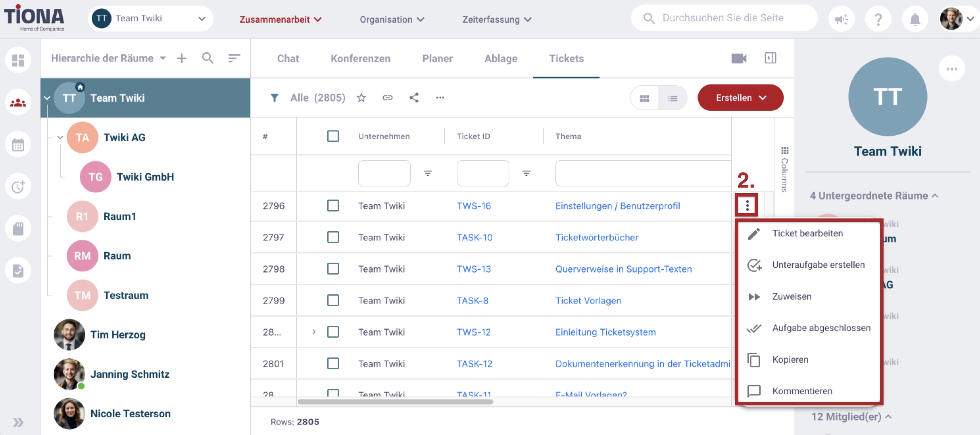
Task: Copy the view link icon
Action: [387, 98]
